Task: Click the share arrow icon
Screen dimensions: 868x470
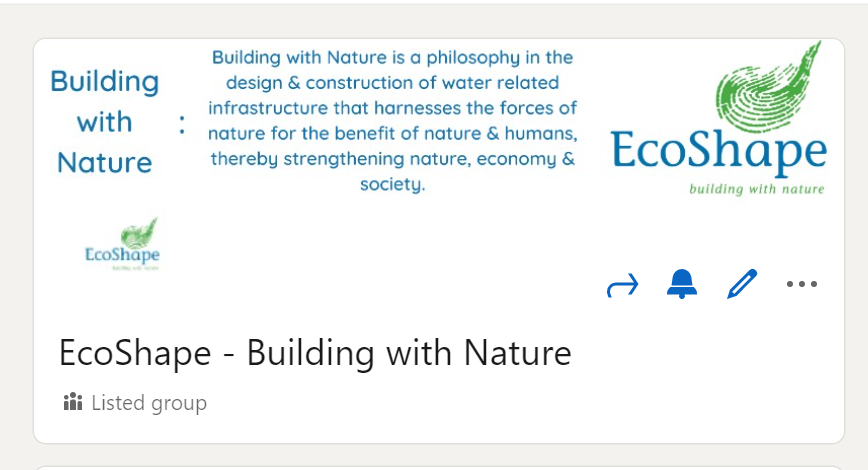Action: [x=623, y=285]
